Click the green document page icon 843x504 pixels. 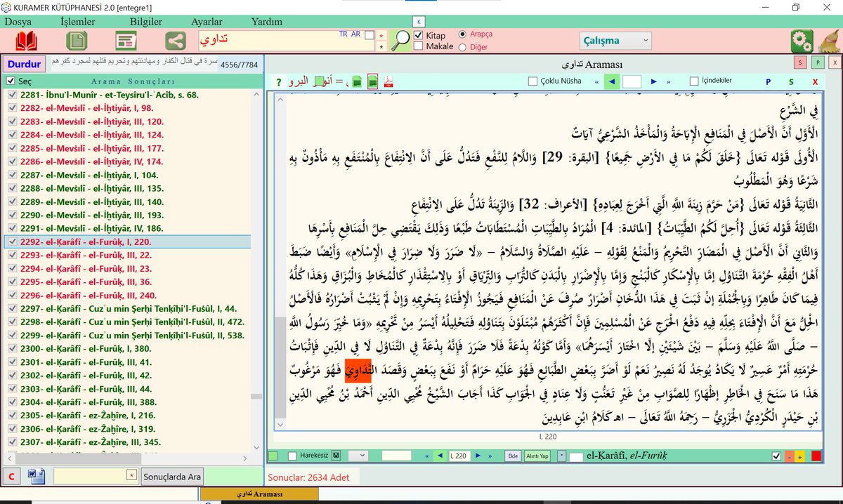point(77,41)
